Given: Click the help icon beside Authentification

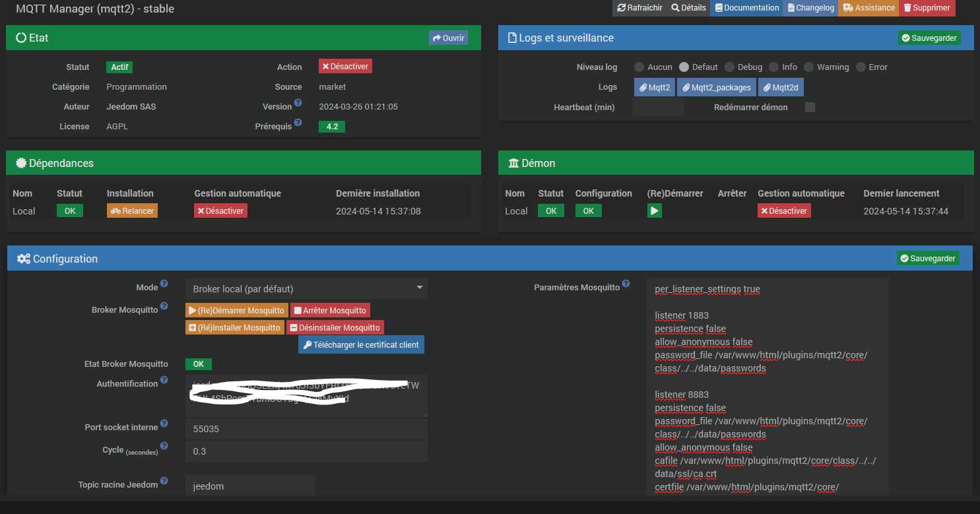Looking at the screenshot, I should click(x=164, y=380).
